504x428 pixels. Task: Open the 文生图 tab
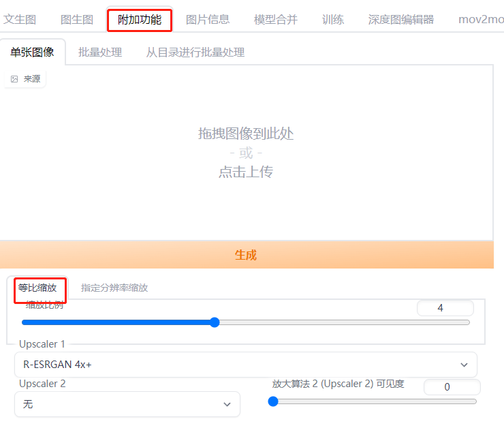tap(20, 20)
